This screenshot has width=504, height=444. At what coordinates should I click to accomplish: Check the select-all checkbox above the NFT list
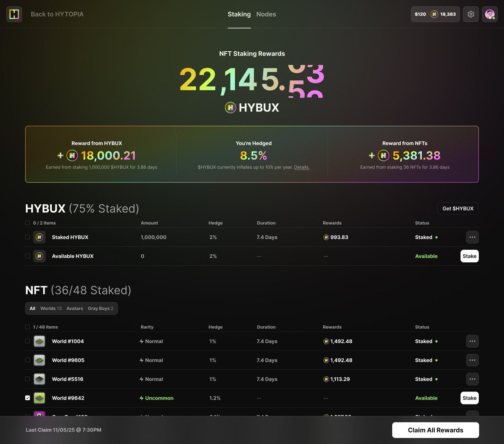[x=28, y=327]
